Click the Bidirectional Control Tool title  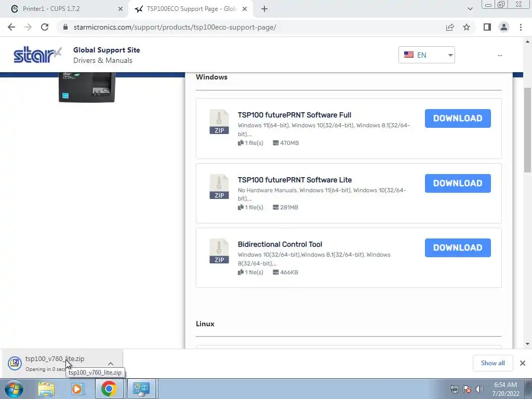pyautogui.click(x=280, y=244)
